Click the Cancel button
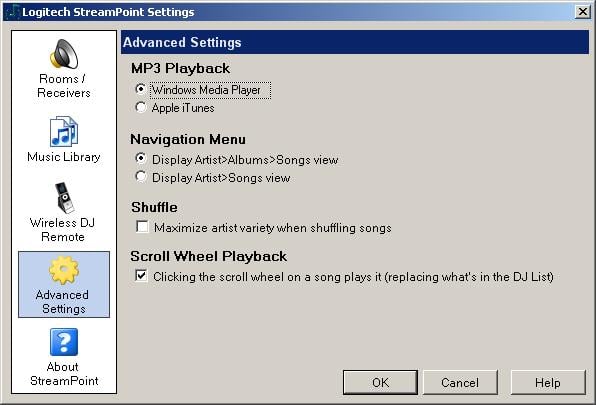The width and height of the screenshot is (596, 405). pos(460,382)
